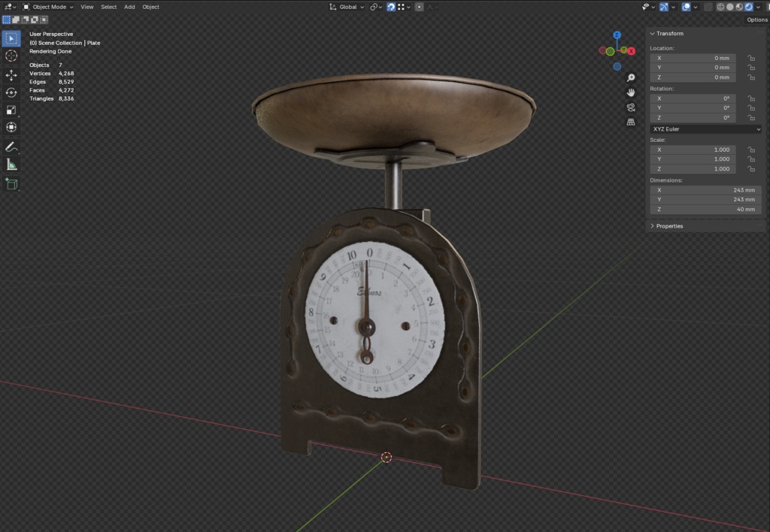The width and height of the screenshot is (770, 532).
Task: Select the Add Cube tool
Action: 11,184
